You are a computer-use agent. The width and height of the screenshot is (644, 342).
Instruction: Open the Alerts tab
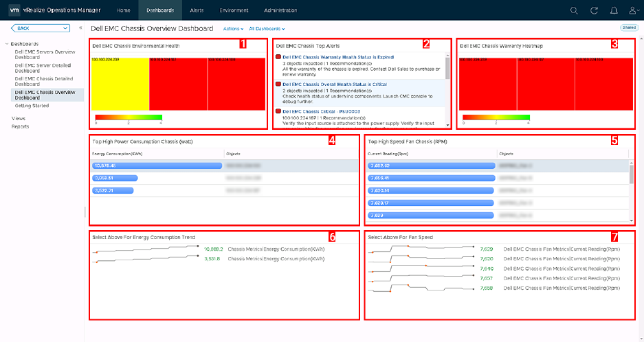[197, 10]
